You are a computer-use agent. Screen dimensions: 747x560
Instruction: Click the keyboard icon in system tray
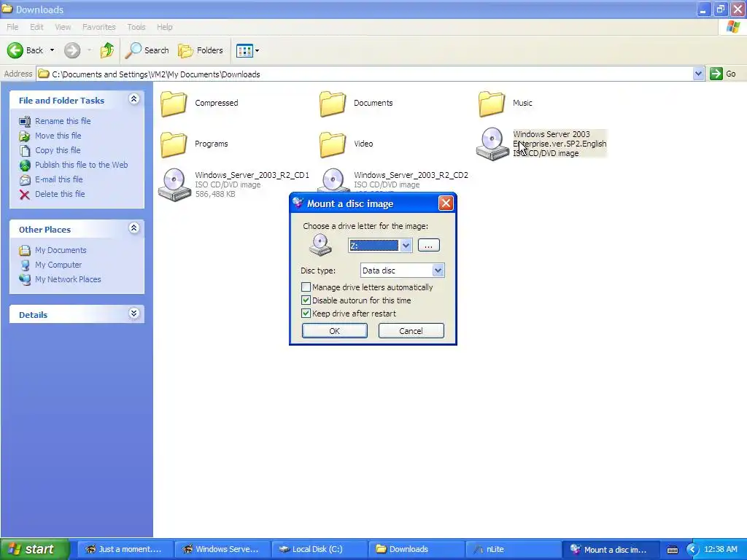pyautogui.click(x=672, y=550)
